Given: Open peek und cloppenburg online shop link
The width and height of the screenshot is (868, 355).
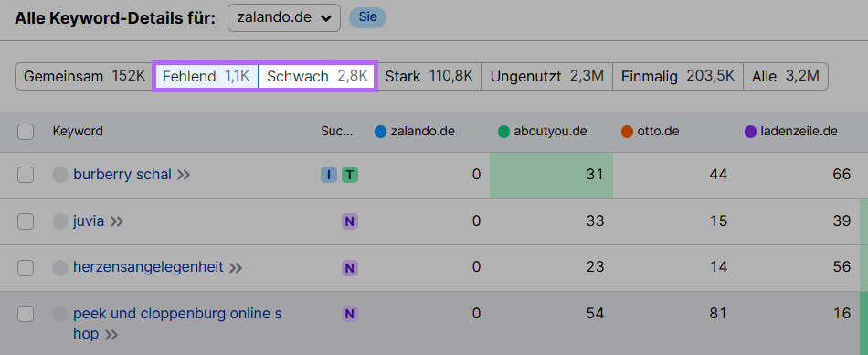Looking at the screenshot, I should pos(177,324).
